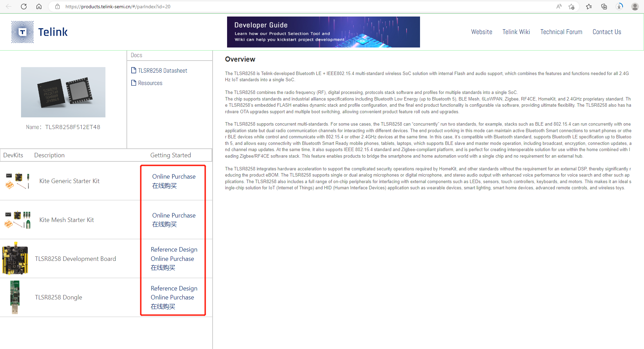Image resolution: width=644 pixels, height=349 pixels.
Task: Add this page to favorites star icon
Action: [x=571, y=7]
